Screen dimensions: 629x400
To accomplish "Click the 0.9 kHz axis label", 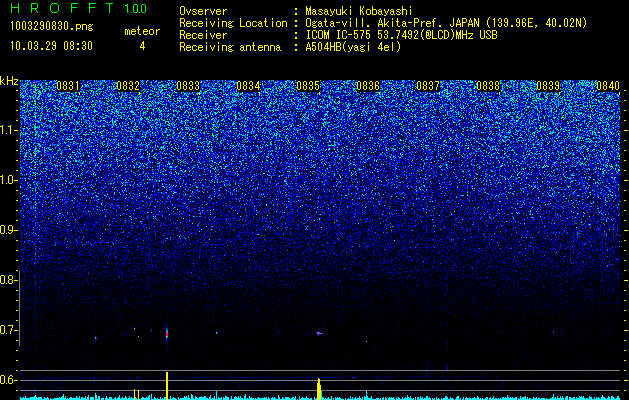I will [7, 230].
